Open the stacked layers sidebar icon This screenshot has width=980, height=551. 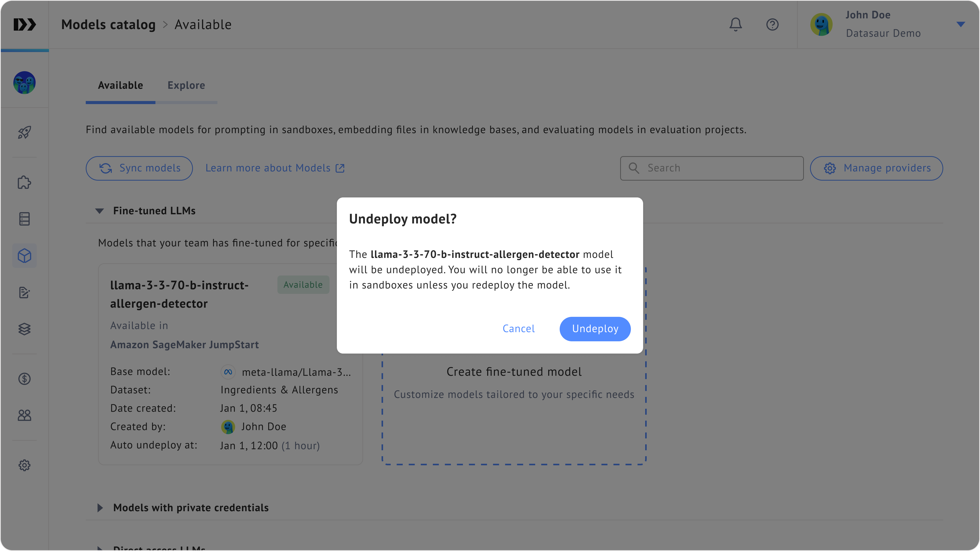coord(24,329)
